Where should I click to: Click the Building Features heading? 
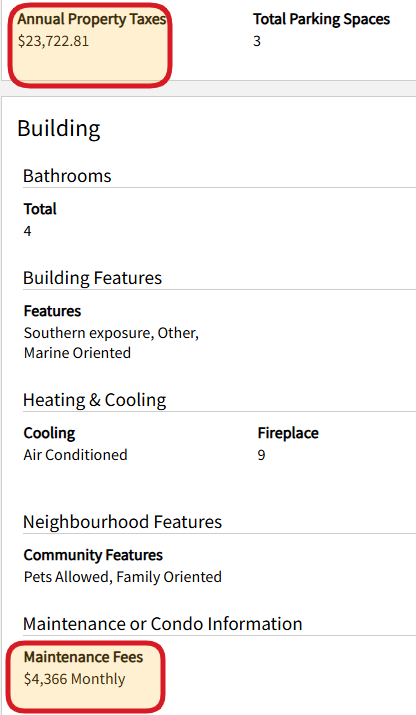point(93,278)
